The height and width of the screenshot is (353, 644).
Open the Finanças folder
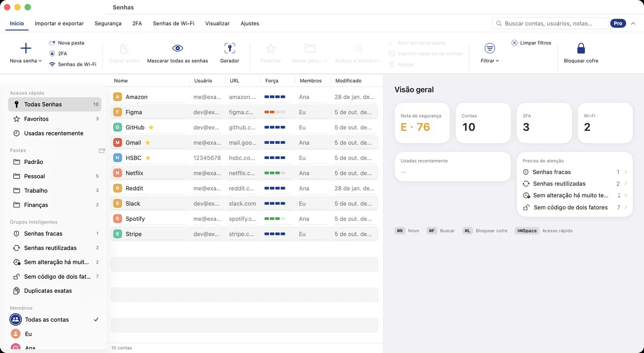(55, 205)
